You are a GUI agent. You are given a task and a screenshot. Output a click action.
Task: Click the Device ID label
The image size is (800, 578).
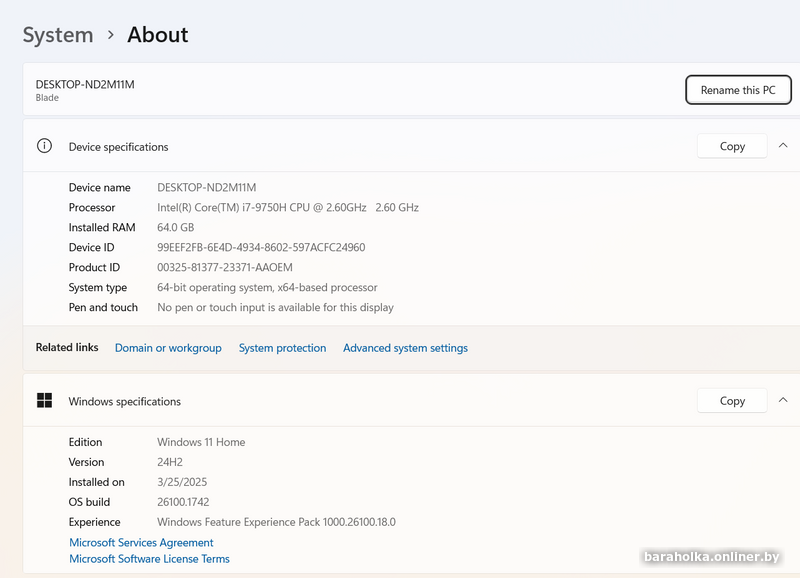point(91,247)
